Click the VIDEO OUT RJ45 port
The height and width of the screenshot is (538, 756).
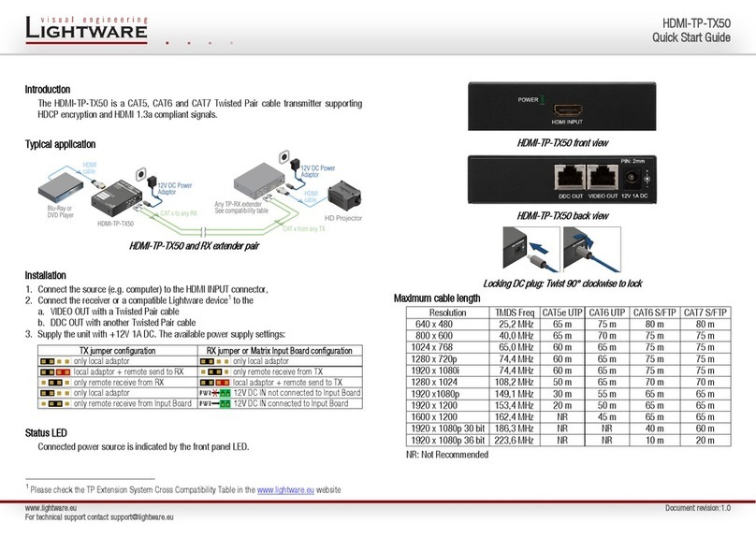point(603,178)
